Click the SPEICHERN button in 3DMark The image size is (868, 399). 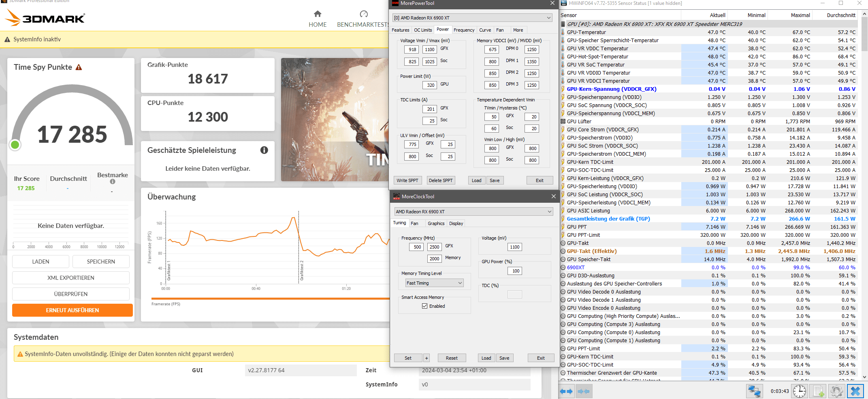(101, 262)
